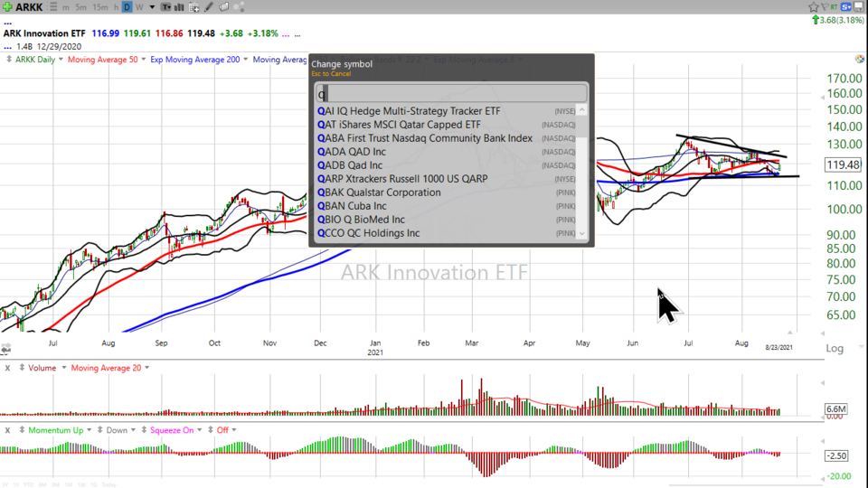Toggle the Log scale label
The image size is (868, 488).
point(835,348)
